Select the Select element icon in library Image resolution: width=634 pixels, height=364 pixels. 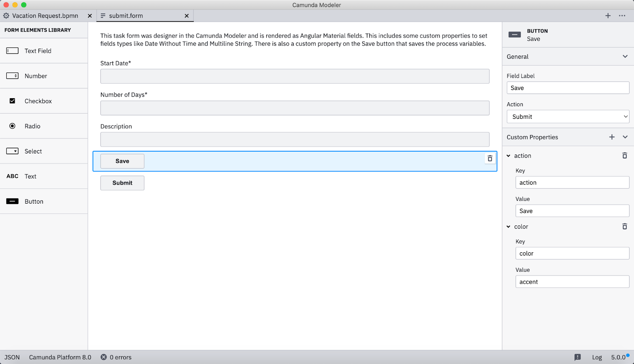click(12, 151)
